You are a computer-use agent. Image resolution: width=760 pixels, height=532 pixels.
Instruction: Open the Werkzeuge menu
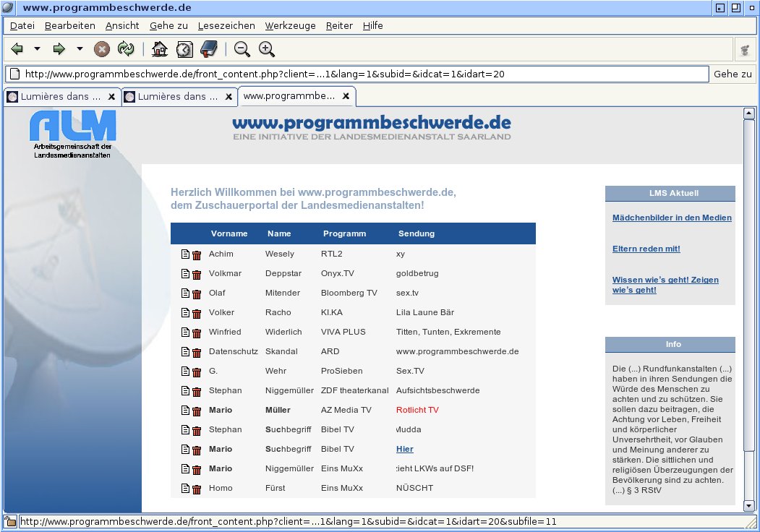pyautogui.click(x=290, y=26)
